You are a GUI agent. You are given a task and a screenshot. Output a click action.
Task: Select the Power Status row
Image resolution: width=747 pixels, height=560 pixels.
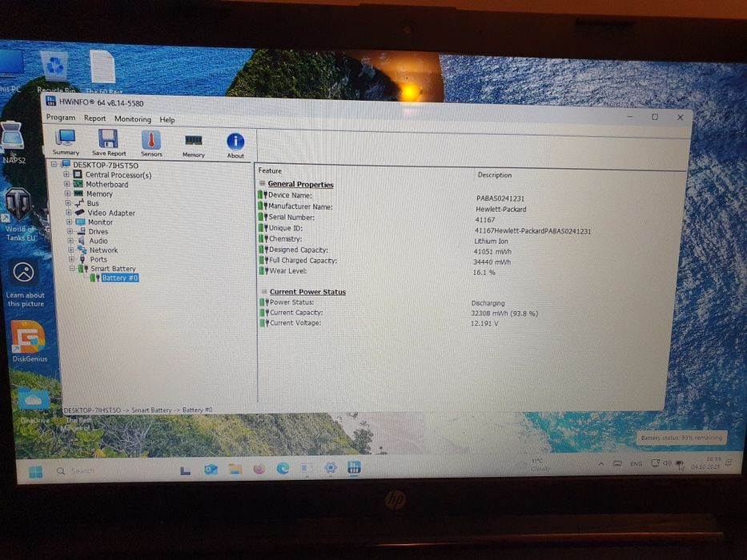coord(291,302)
